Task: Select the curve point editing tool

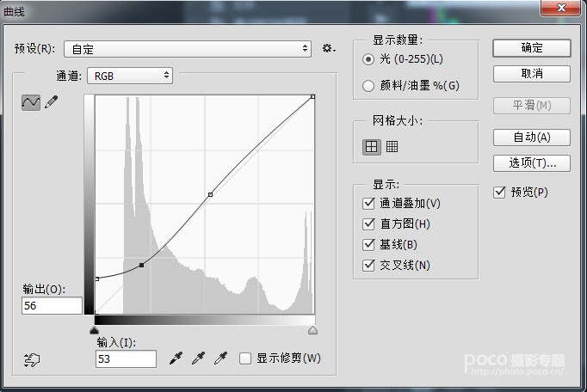Action: click(x=31, y=102)
